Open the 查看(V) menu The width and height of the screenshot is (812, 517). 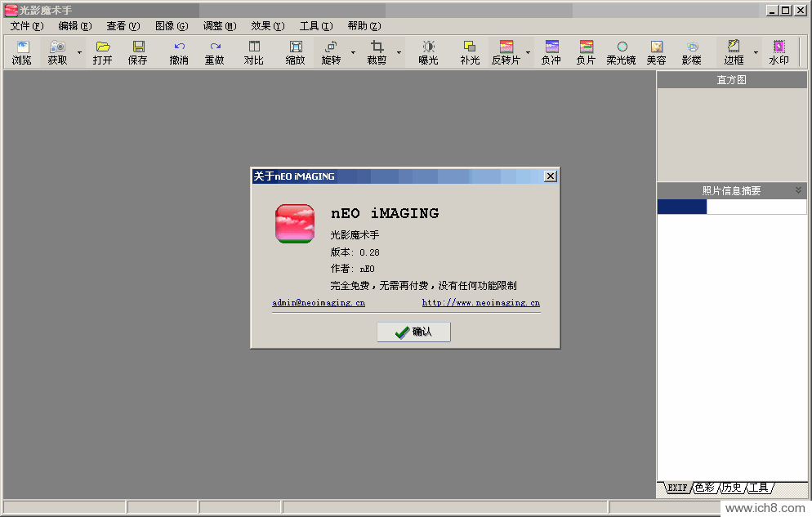coord(123,26)
